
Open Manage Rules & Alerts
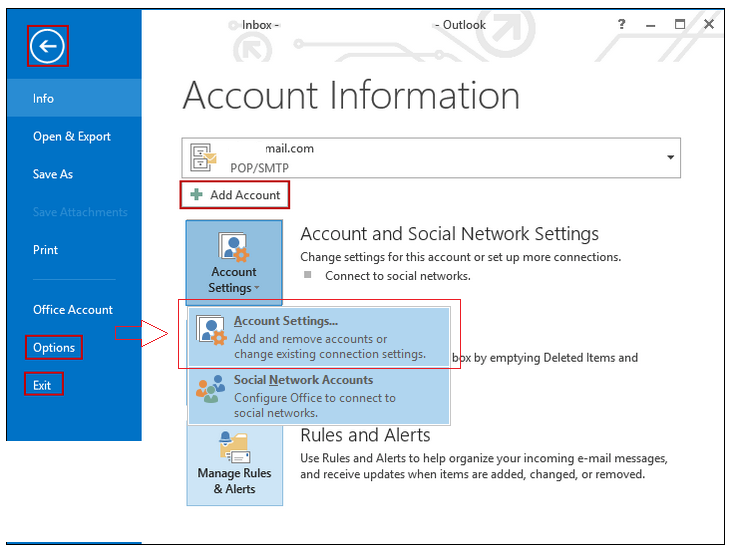pyautogui.click(x=234, y=466)
